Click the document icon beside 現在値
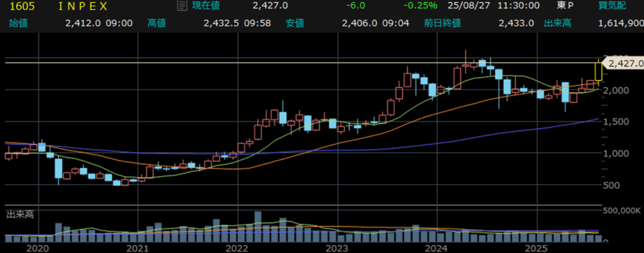This screenshot has width=644, height=253. [x=182, y=6]
